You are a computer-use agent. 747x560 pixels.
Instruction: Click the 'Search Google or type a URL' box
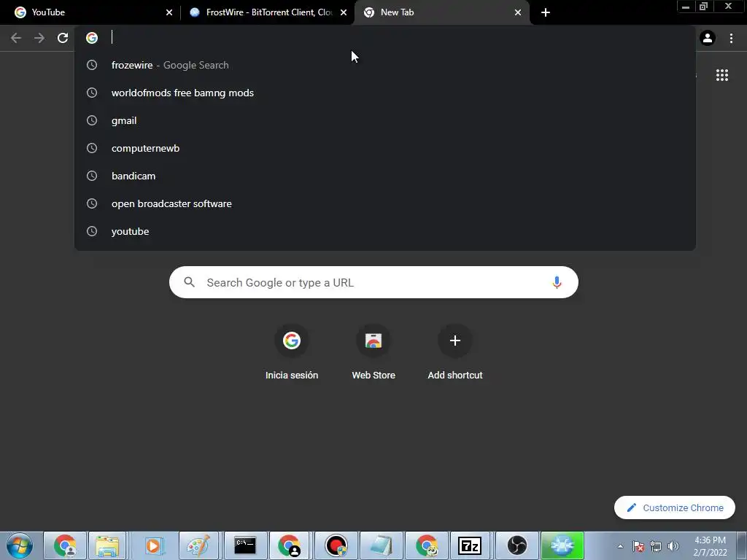[373, 282]
